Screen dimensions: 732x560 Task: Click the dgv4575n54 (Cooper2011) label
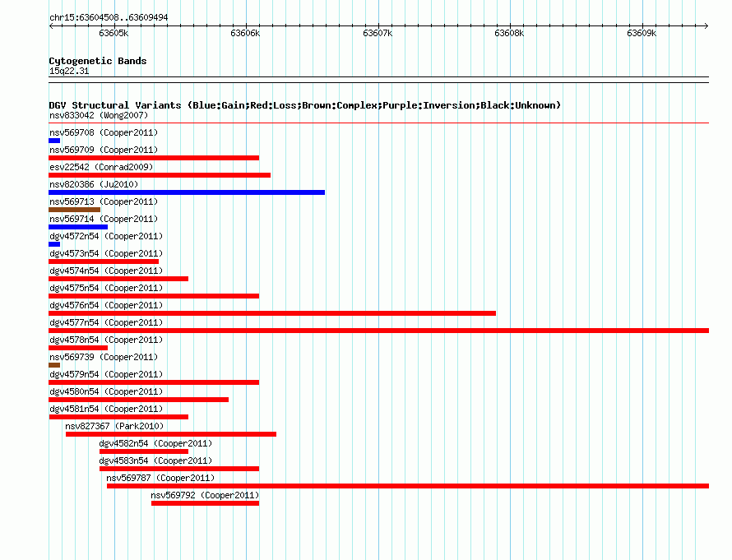[x=106, y=288]
